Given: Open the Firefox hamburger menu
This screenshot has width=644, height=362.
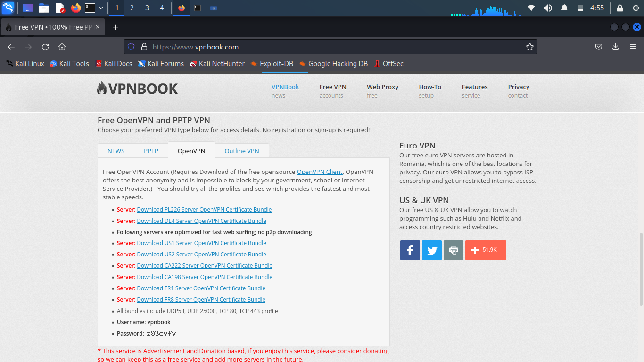Looking at the screenshot, I should (x=633, y=47).
